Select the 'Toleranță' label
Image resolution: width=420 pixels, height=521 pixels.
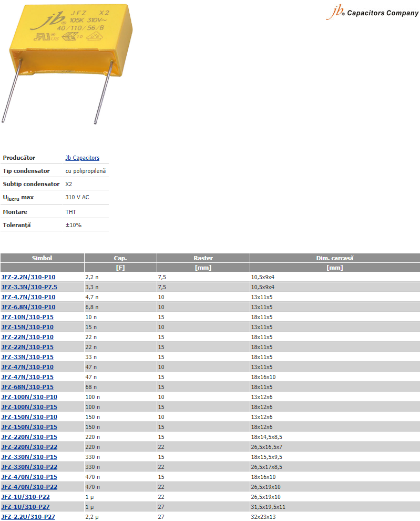(x=17, y=225)
